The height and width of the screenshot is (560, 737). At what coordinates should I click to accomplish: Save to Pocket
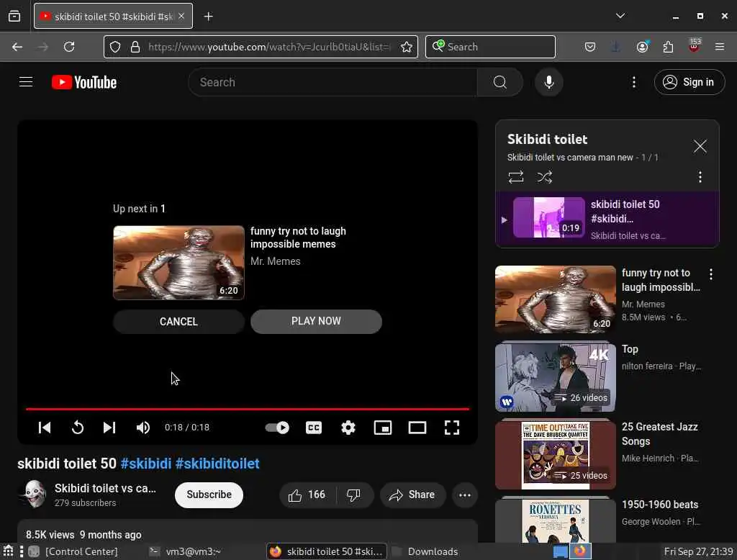click(x=590, y=47)
